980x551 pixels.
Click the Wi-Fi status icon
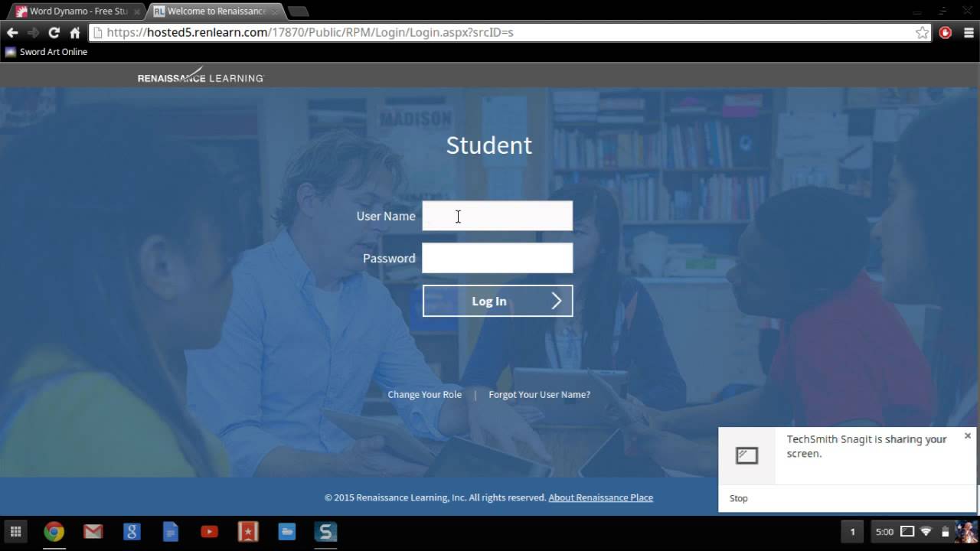point(926,532)
